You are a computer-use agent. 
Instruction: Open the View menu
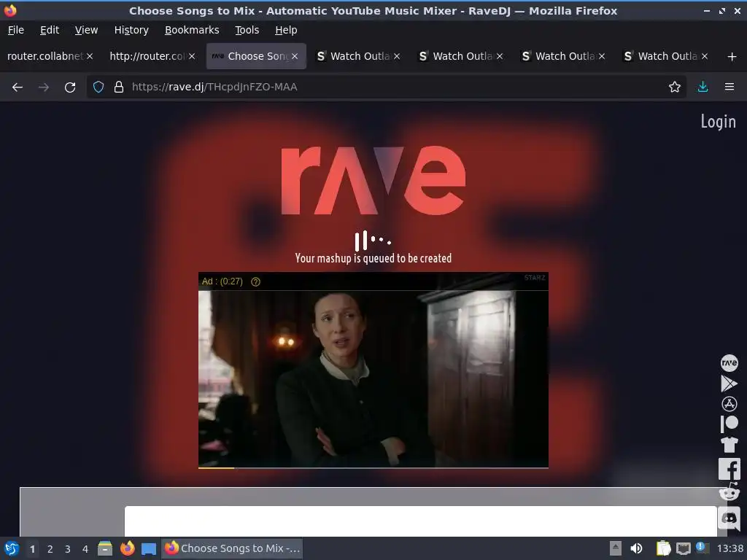click(x=86, y=30)
